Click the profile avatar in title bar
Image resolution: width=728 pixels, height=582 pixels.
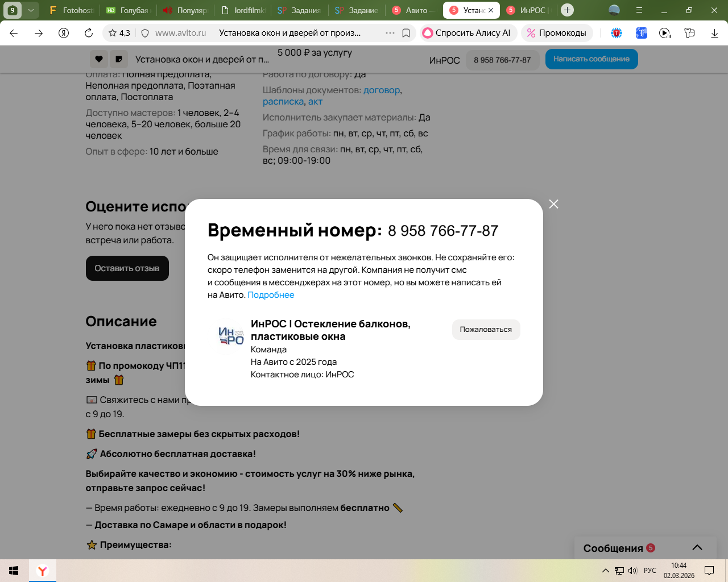pos(614,10)
